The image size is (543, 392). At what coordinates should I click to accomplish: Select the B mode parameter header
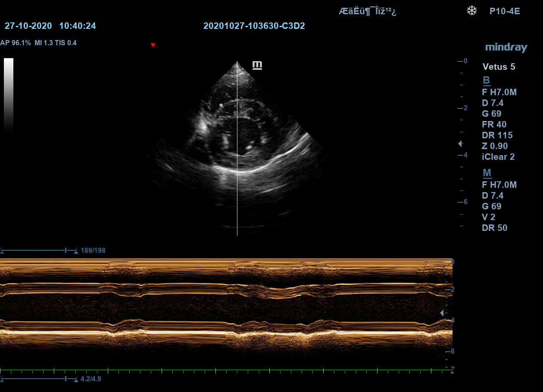point(486,81)
